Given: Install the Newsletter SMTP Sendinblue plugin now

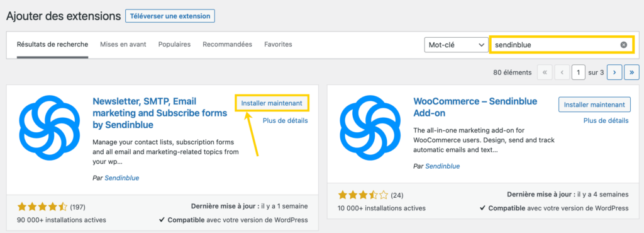Looking at the screenshot, I should pos(272,103).
